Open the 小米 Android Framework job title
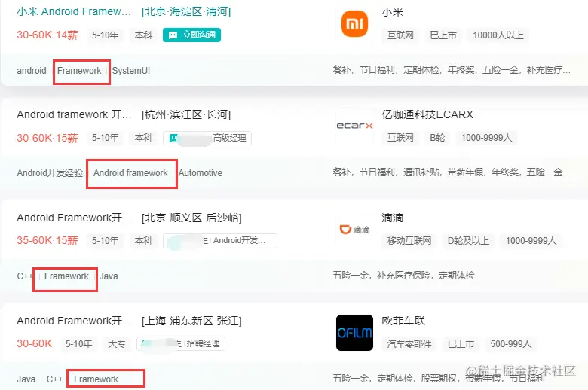This screenshot has width=588, height=390. [74, 11]
